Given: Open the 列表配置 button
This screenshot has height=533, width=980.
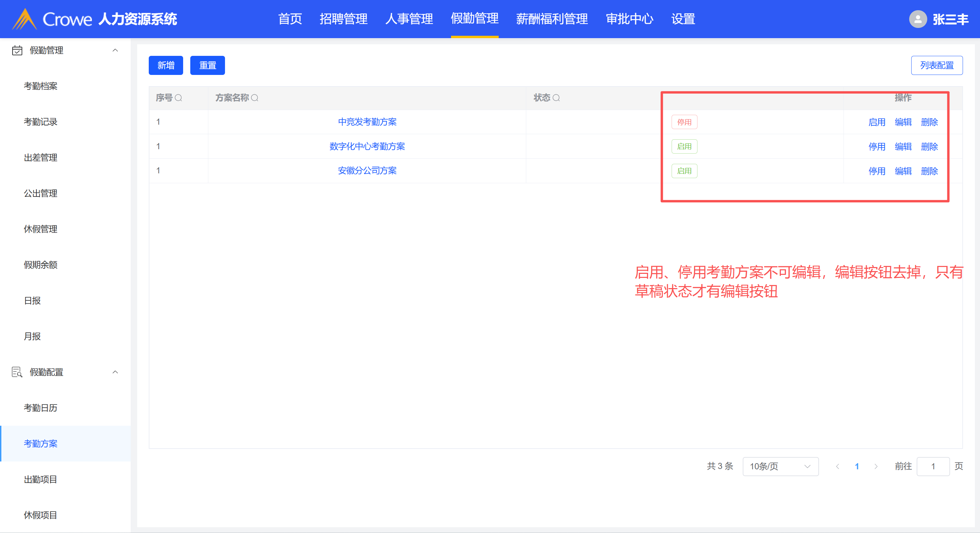Looking at the screenshot, I should click(936, 65).
